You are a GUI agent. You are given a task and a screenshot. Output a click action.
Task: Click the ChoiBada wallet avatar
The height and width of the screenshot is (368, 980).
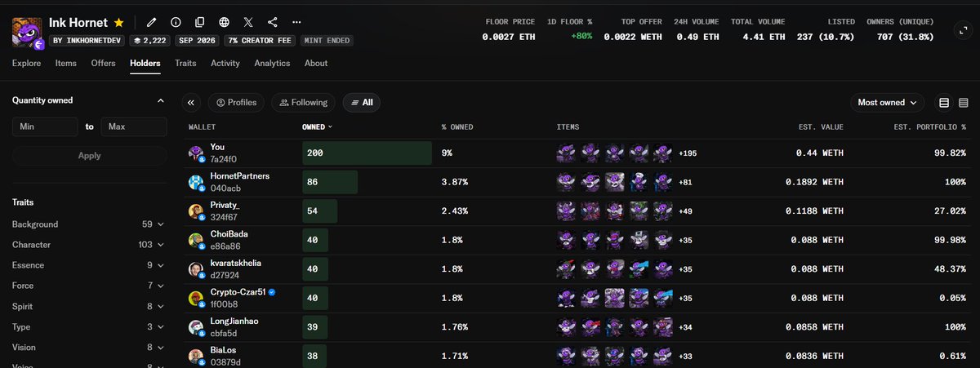(196, 240)
